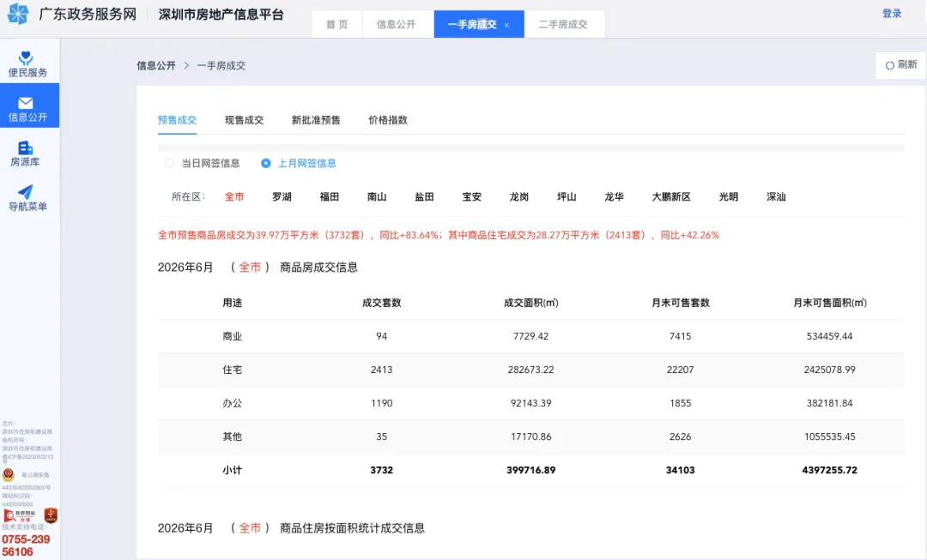The image size is (927, 560).
Task: Select the 当日网签信息 radio button
Action: point(170,163)
